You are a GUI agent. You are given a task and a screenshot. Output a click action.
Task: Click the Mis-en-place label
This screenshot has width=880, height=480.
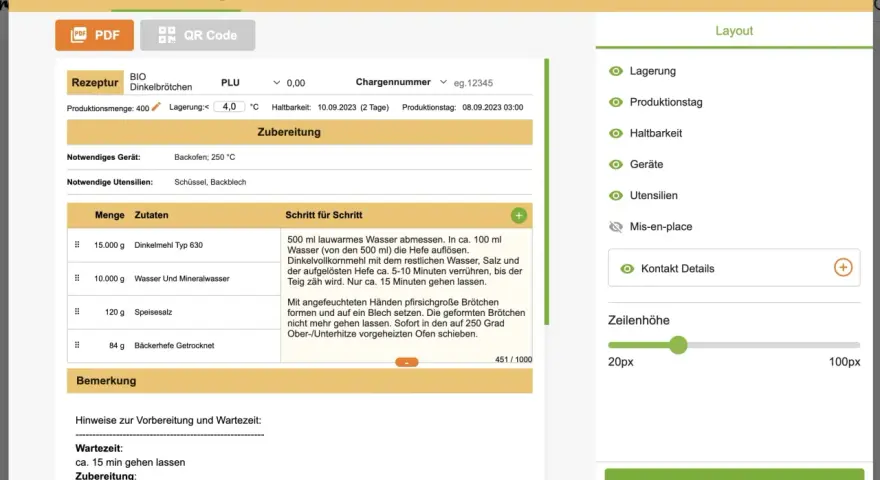point(661,227)
